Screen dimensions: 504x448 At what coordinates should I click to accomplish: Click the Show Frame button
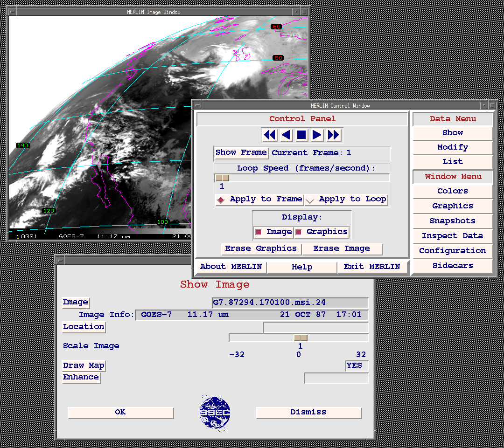[x=241, y=152]
